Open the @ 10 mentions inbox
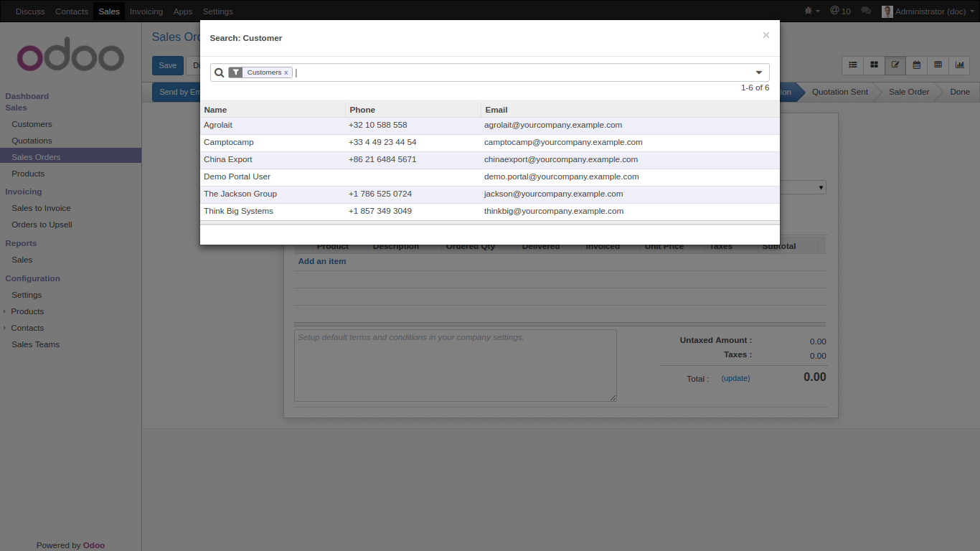 click(840, 11)
